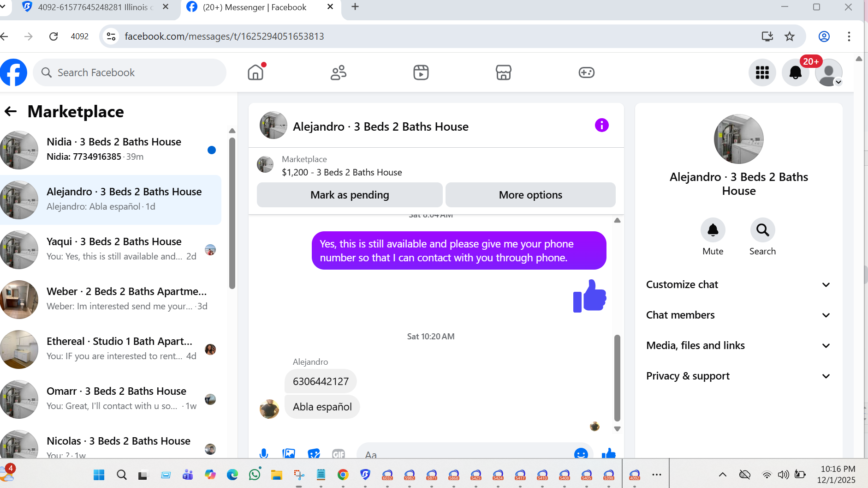This screenshot has height=488, width=868.
Task: Click the large thumbs up message
Action: [589, 296]
